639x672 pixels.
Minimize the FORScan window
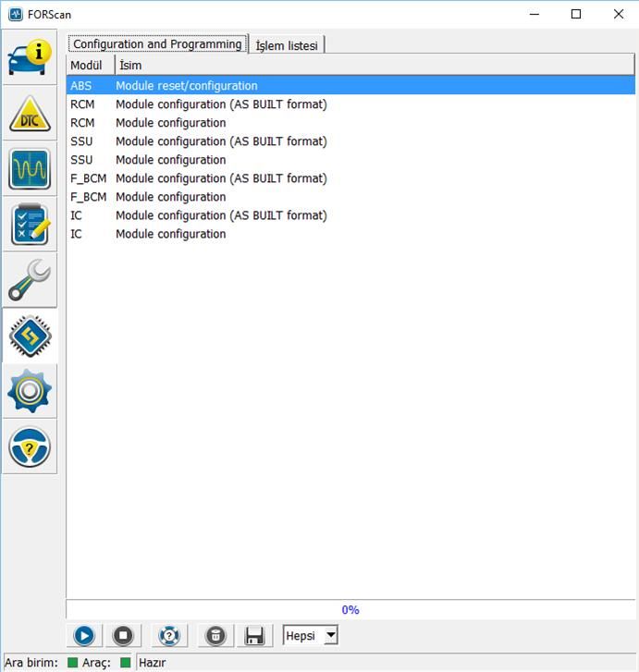535,14
